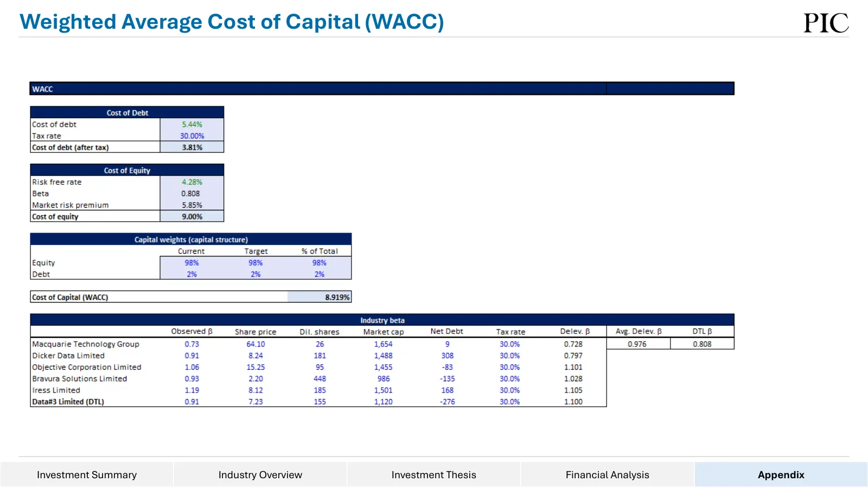The image size is (868, 488).
Task: Click the 4.28% risk free rate value
Action: pyautogui.click(x=192, y=182)
